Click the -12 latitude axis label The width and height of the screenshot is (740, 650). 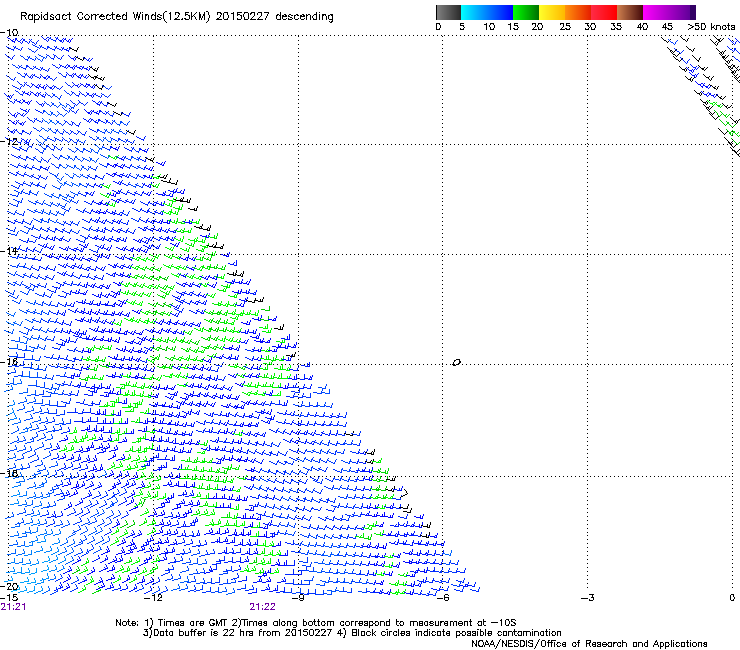point(9,142)
